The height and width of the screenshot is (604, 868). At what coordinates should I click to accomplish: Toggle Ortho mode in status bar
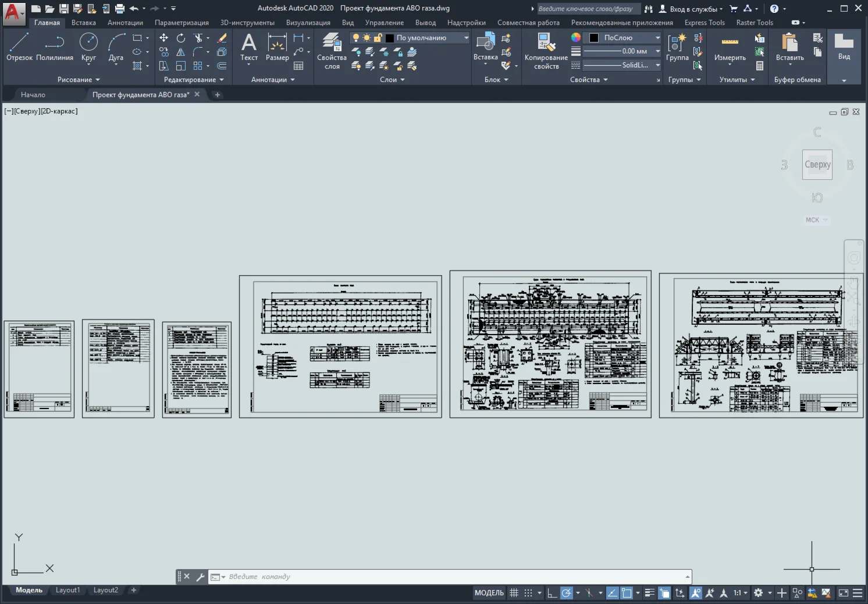(552, 593)
